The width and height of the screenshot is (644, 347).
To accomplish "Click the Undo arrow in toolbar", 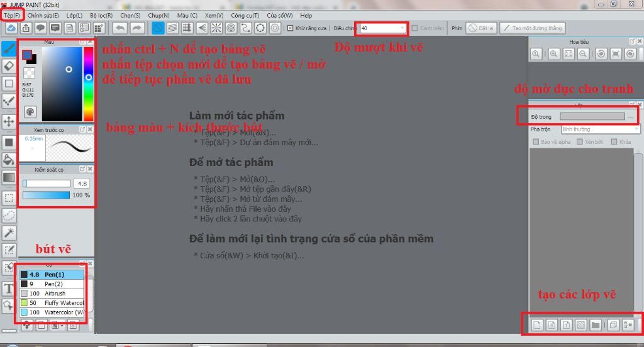I will (120, 28).
